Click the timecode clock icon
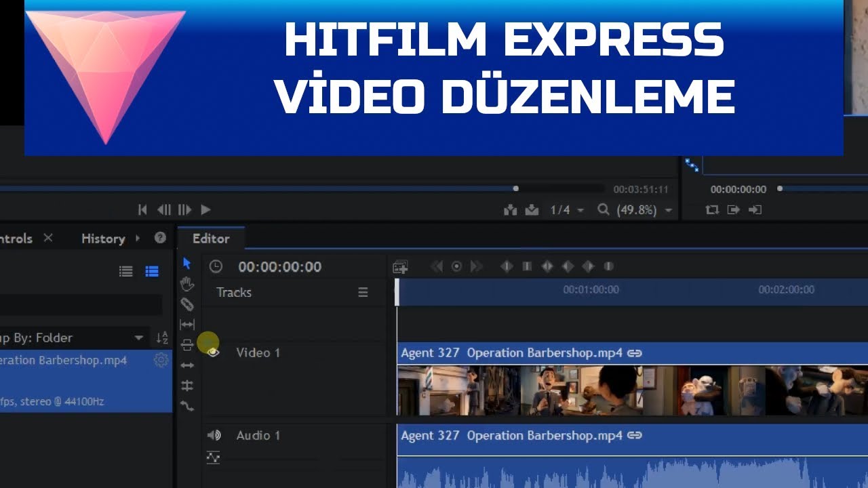Viewport: 868px width, 488px height. click(x=216, y=266)
